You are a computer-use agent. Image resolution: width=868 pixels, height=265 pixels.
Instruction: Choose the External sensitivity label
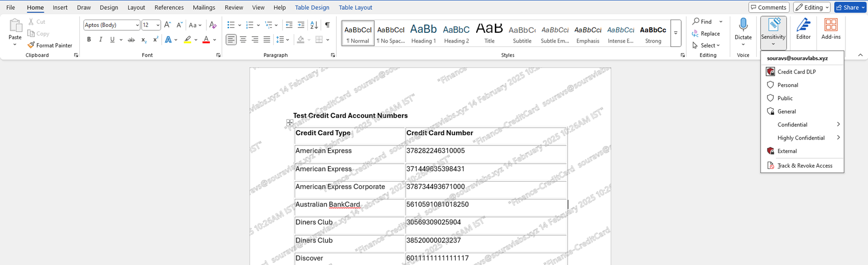(802, 151)
